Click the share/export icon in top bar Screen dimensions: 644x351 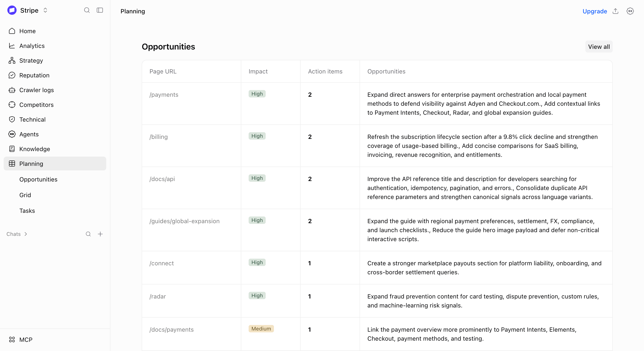point(615,11)
